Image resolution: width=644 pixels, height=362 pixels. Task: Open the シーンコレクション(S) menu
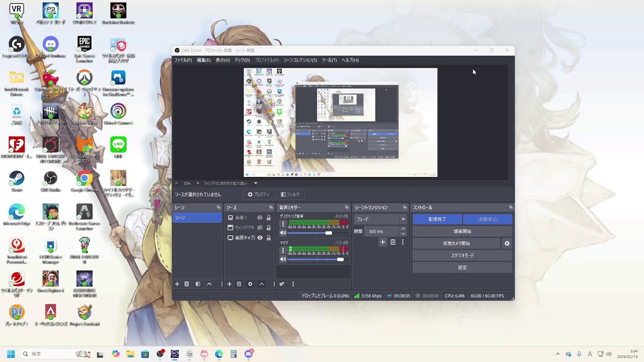tap(300, 60)
